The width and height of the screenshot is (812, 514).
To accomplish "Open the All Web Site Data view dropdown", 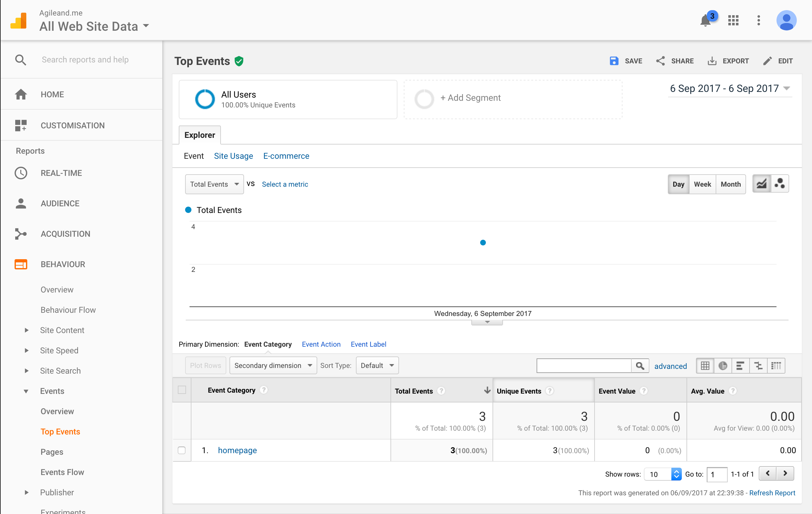I will click(94, 26).
